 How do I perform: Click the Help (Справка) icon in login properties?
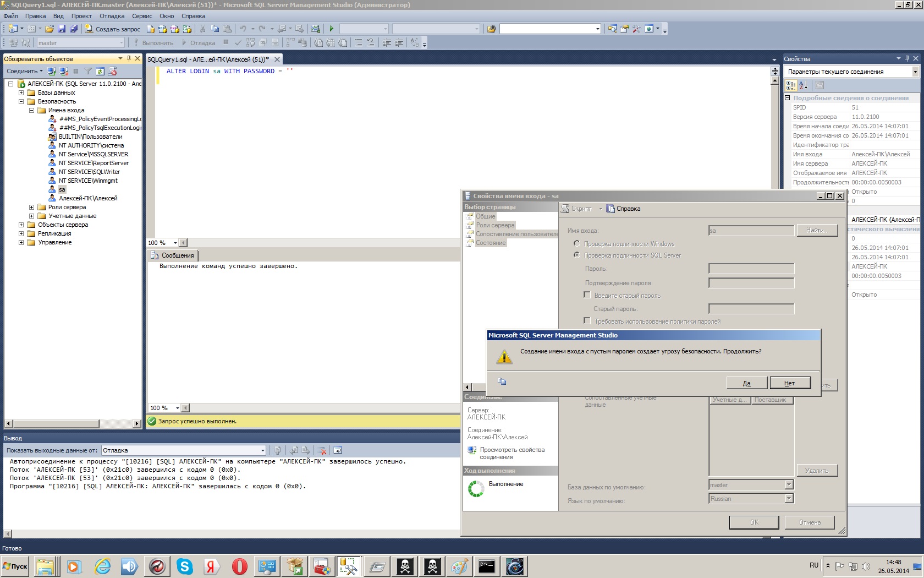(623, 209)
